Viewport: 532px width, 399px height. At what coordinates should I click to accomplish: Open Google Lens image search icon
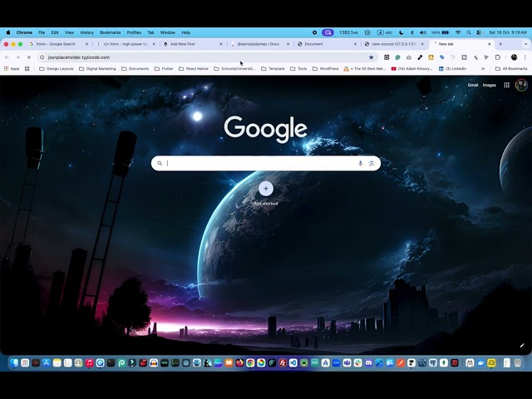click(372, 163)
